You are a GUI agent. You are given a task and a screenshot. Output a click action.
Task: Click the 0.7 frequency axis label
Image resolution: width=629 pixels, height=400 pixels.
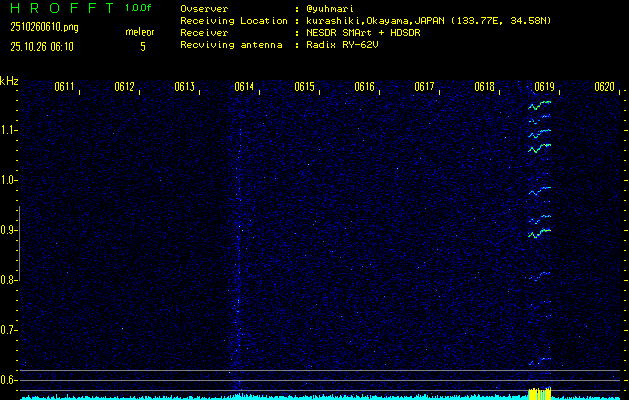click(9, 330)
